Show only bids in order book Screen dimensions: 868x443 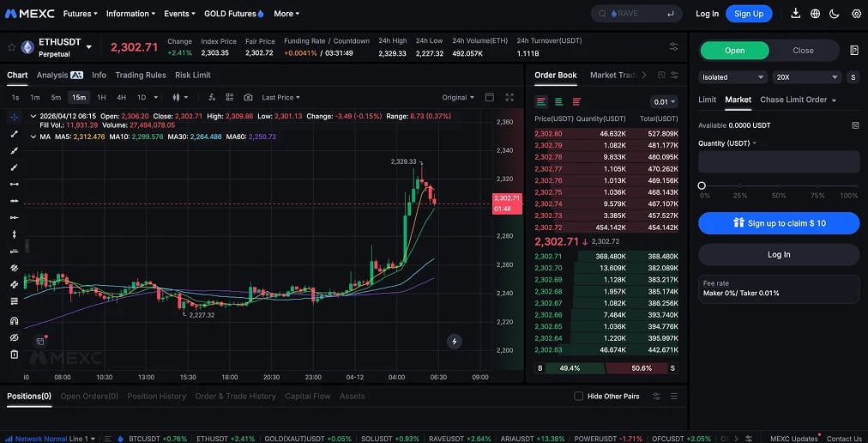pos(559,101)
